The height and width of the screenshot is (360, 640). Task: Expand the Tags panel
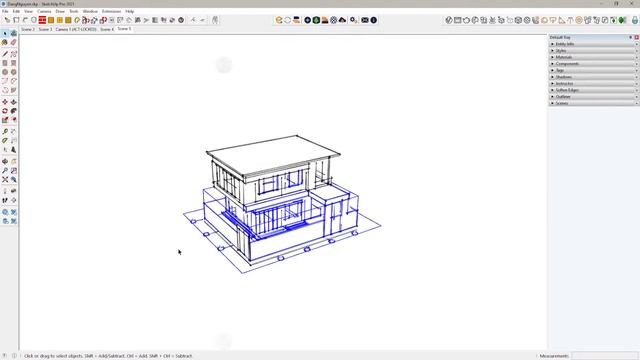[593, 70]
